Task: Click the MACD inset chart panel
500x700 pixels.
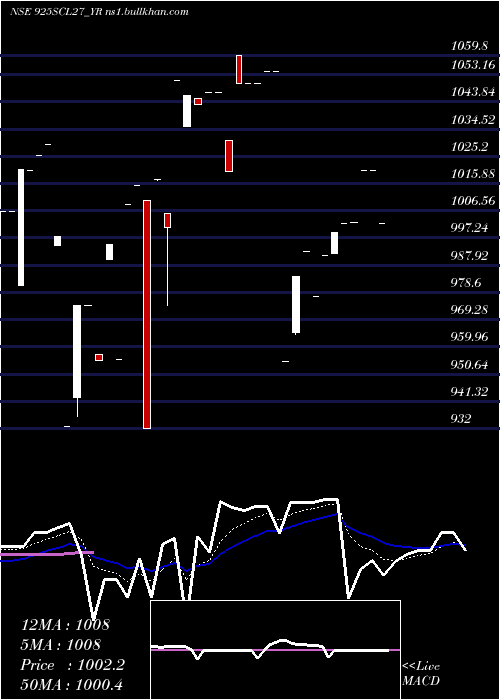Action: (x=275, y=650)
